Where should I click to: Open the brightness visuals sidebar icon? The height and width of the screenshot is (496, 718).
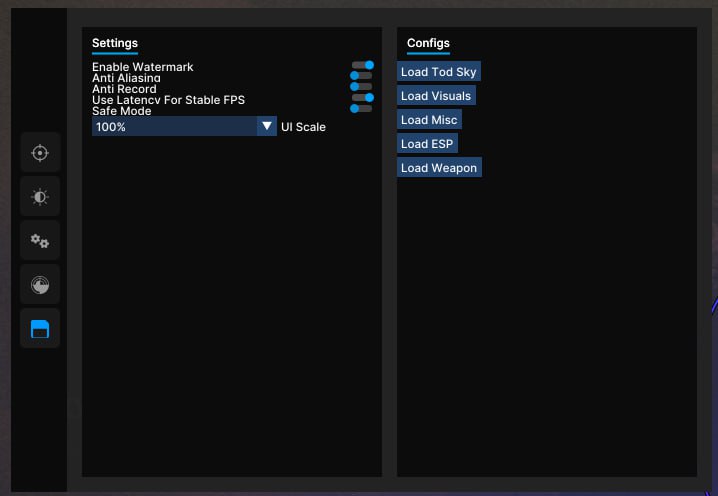tap(40, 197)
